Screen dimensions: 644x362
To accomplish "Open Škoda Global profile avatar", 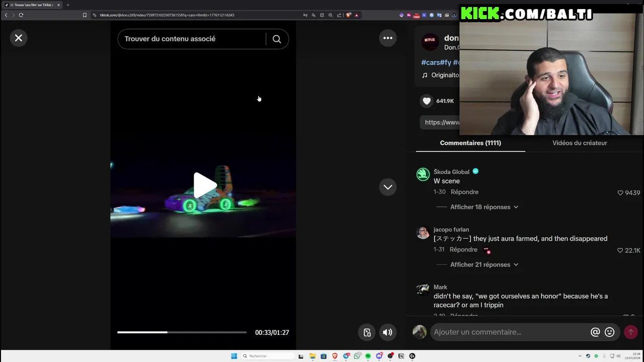I will [x=423, y=174].
